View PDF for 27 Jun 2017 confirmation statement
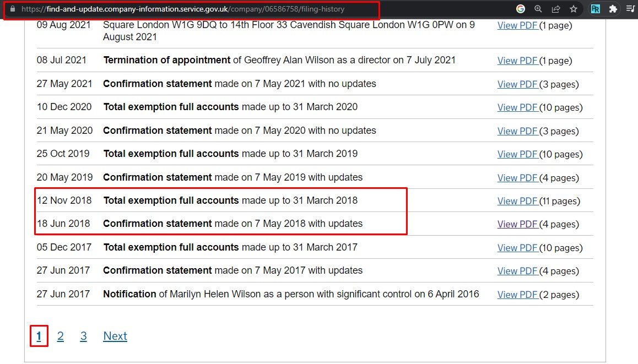Screen dimensions: 638x364 517,271
